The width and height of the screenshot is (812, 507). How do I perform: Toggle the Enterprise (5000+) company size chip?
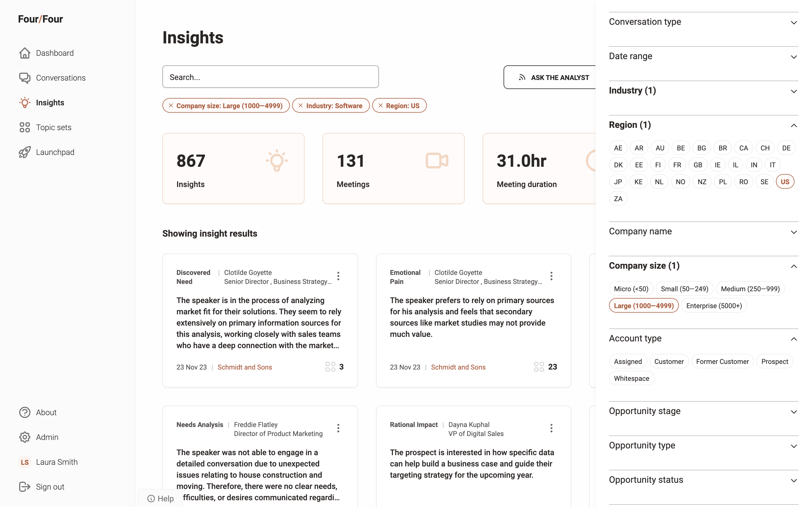pyautogui.click(x=714, y=306)
